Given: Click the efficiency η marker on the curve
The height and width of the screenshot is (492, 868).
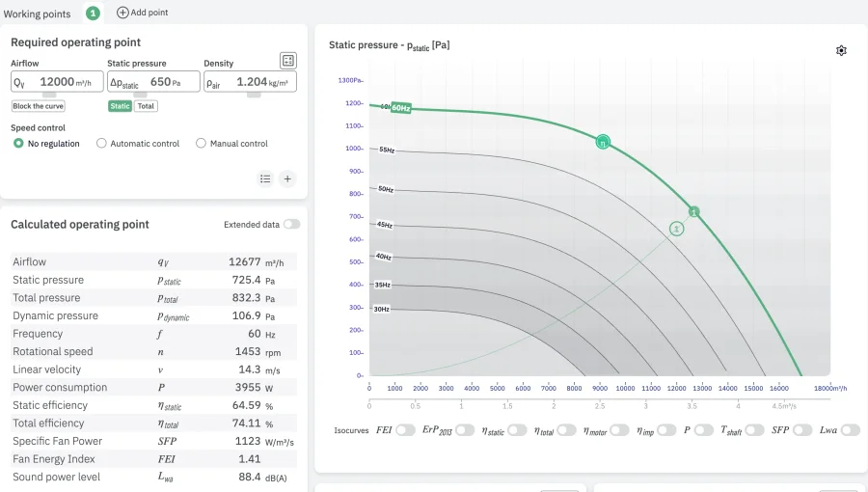Looking at the screenshot, I should tap(603, 142).
